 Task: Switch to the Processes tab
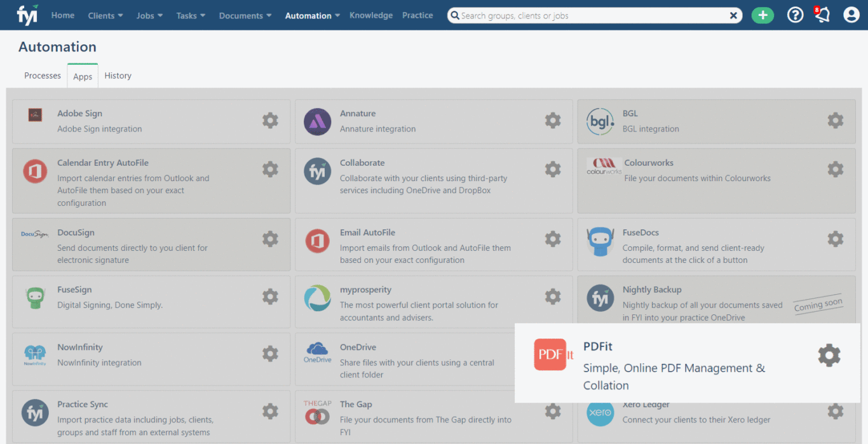[42, 75]
